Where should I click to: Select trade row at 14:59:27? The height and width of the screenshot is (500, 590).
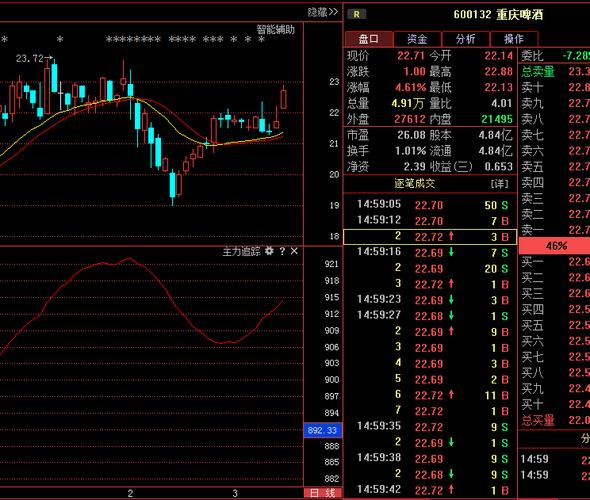point(430,316)
